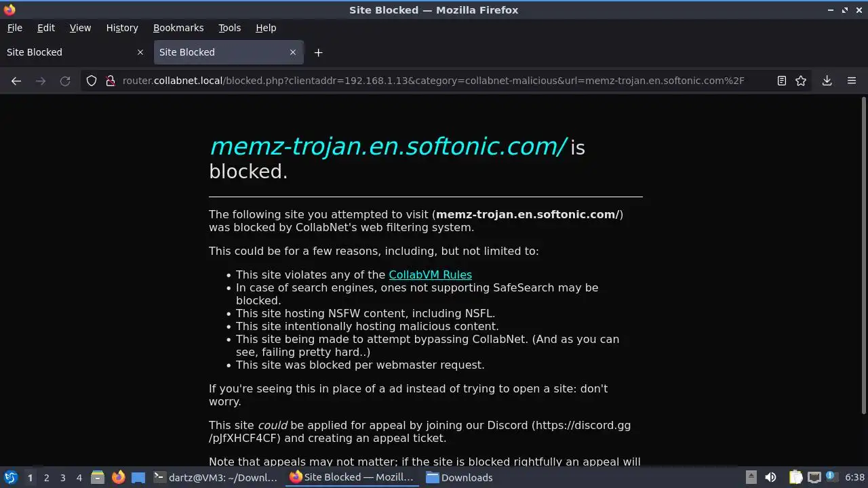Click the page vertical scrollbar
The height and width of the screenshot is (488, 868).
pyautogui.click(x=863, y=255)
